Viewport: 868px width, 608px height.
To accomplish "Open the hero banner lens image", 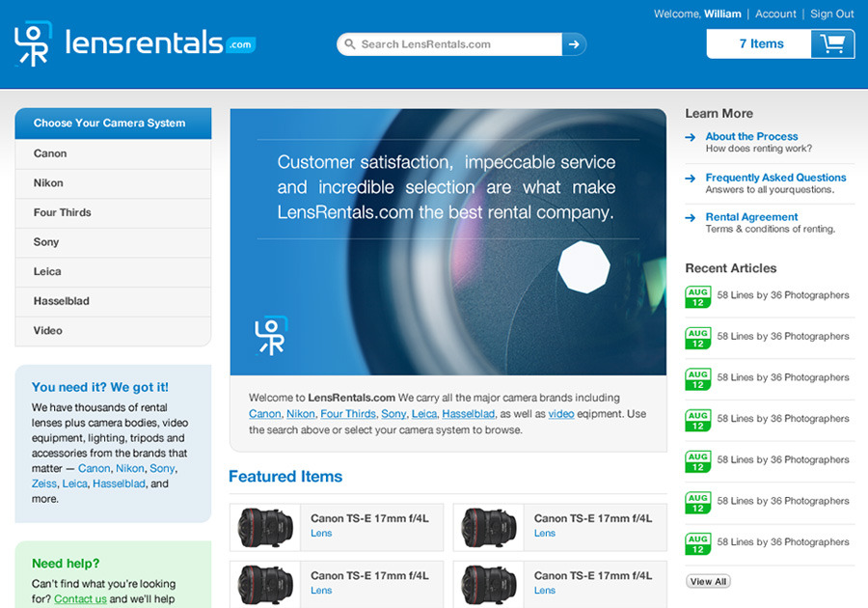I will 448,242.
